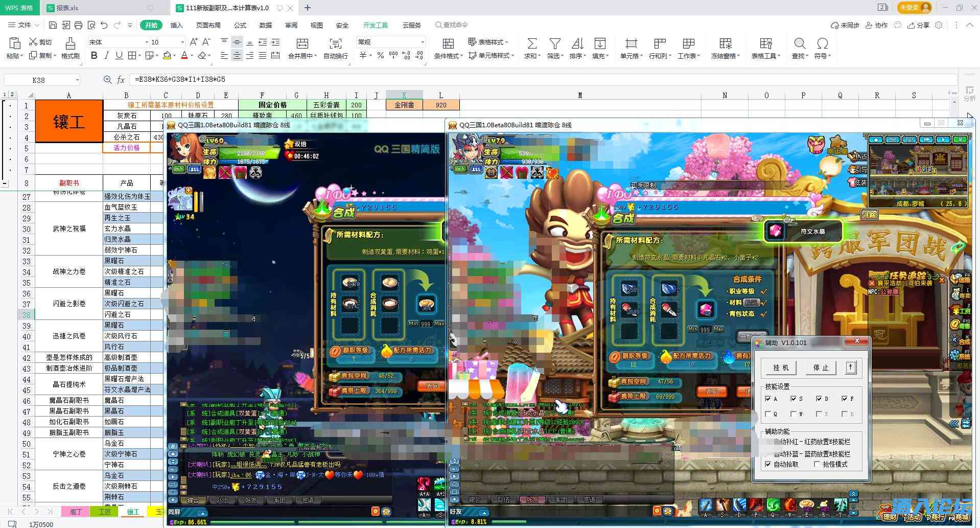Click the font color red A swatch
The width and height of the screenshot is (980, 528).
coord(184,55)
